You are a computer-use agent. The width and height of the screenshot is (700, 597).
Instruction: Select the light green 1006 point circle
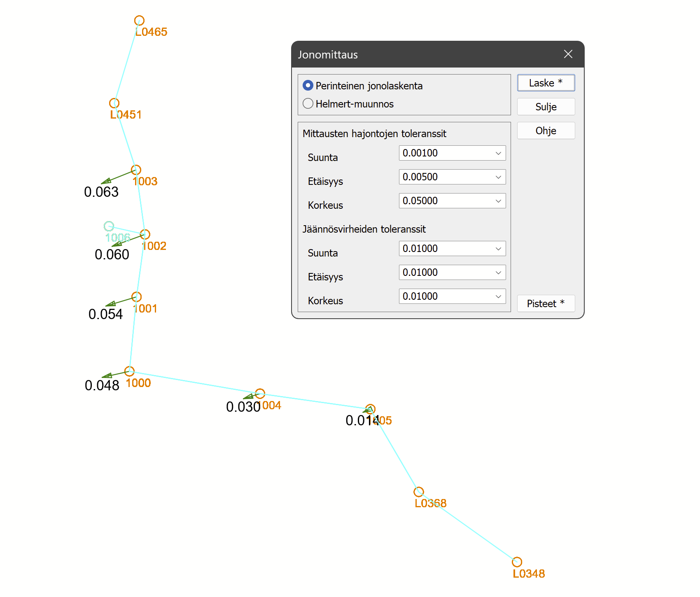[109, 226]
